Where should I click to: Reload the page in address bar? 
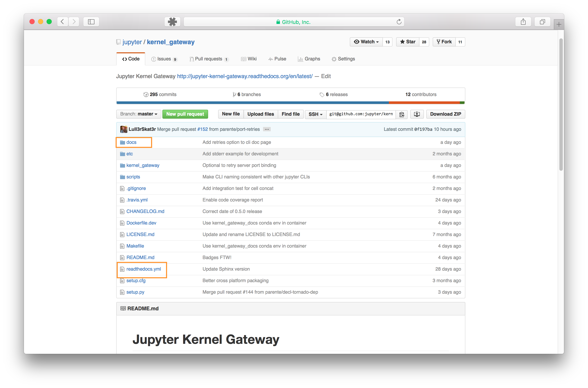pos(399,22)
